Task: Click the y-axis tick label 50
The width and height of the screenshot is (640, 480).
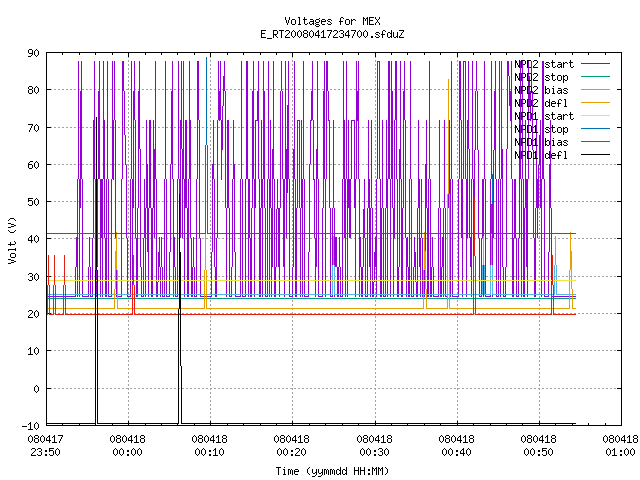Action: tap(33, 202)
